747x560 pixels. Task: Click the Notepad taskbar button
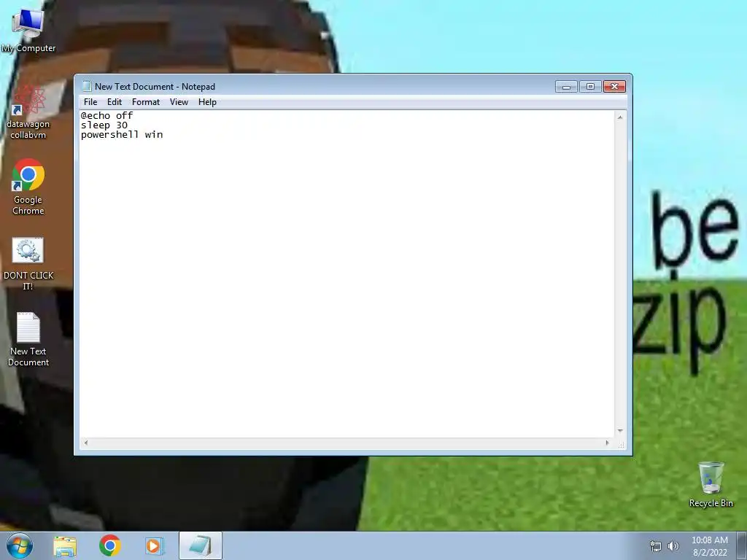coord(201,545)
